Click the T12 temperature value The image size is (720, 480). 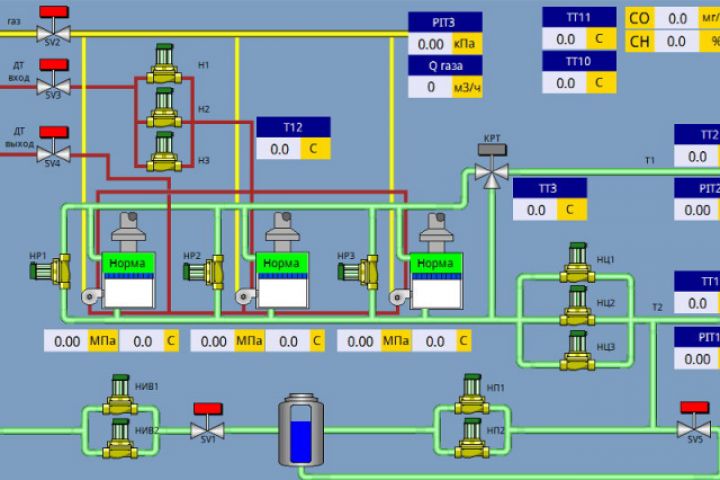click(279, 149)
